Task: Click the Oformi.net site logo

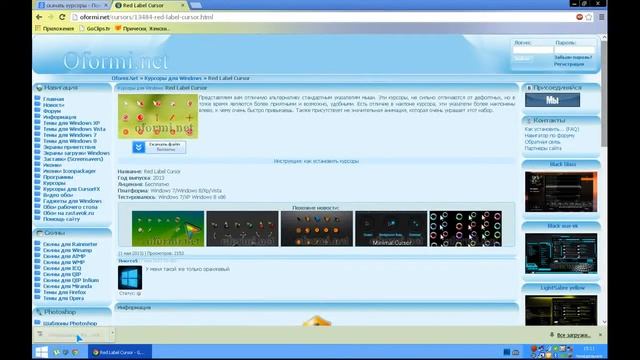Action: (x=116, y=61)
